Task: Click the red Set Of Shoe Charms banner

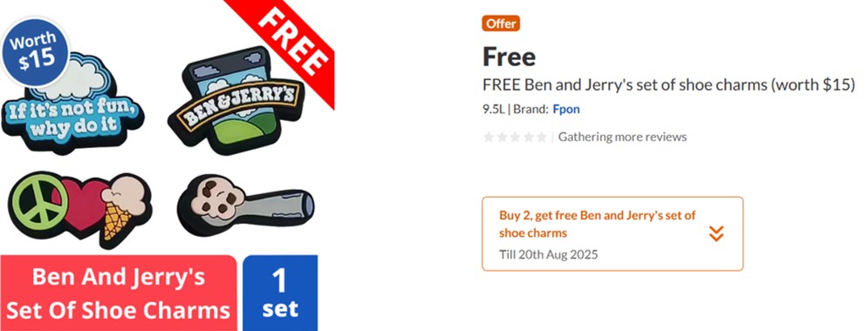Action: tap(119, 293)
